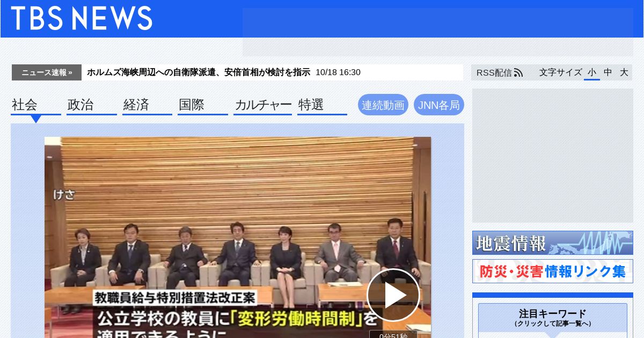Click the 10/18 16:30 timestamp
644x338 pixels.
(x=338, y=72)
